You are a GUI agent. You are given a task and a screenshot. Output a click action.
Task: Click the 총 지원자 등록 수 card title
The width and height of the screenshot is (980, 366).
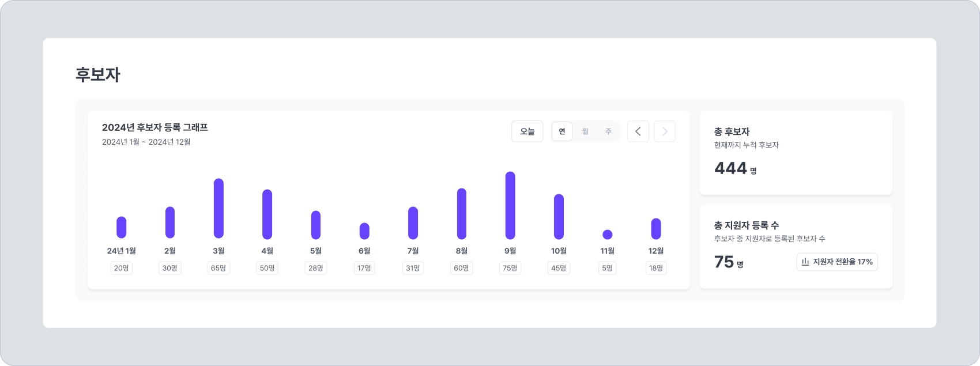[747, 225]
